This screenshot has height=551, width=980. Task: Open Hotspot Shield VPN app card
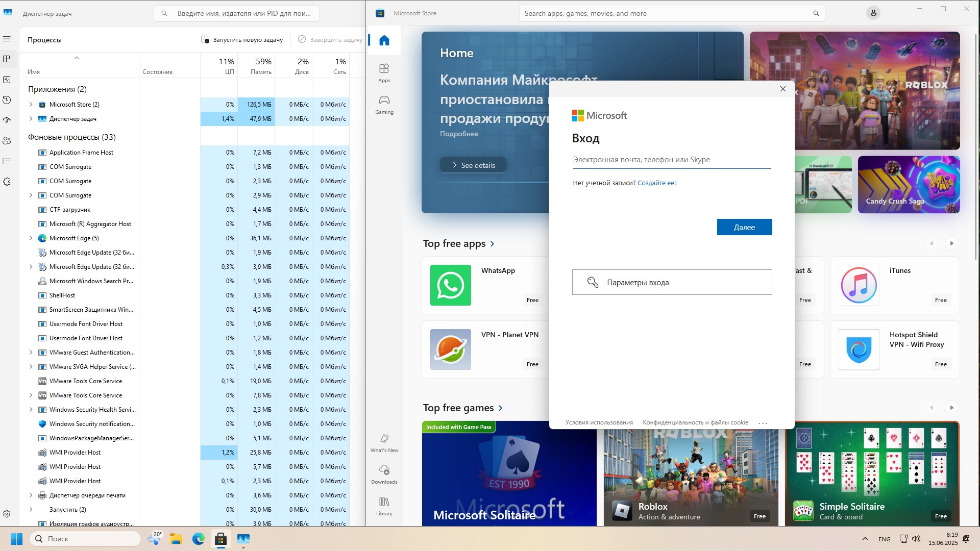[895, 349]
